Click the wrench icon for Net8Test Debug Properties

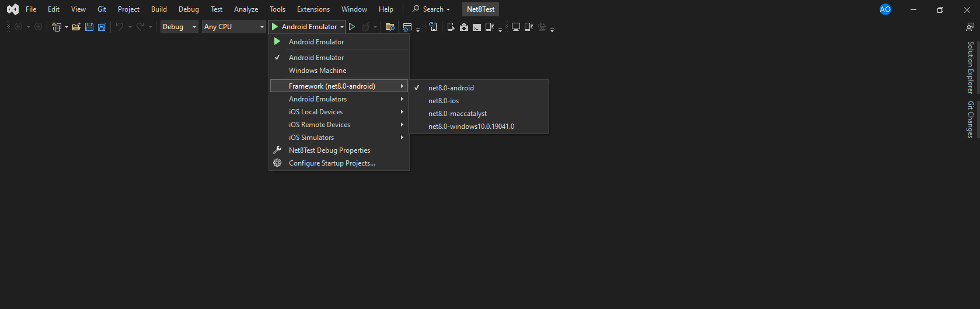pyautogui.click(x=277, y=150)
